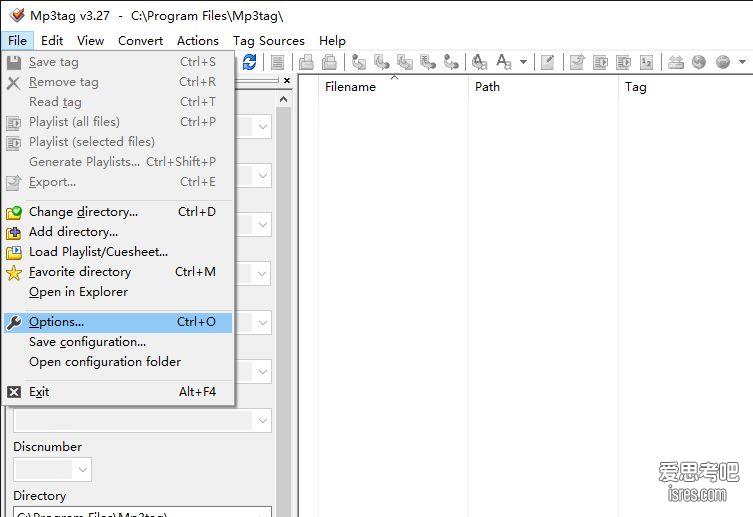Image resolution: width=753 pixels, height=517 pixels.
Task: Click the tag panel scrollbar up arrow
Action: pos(283,99)
